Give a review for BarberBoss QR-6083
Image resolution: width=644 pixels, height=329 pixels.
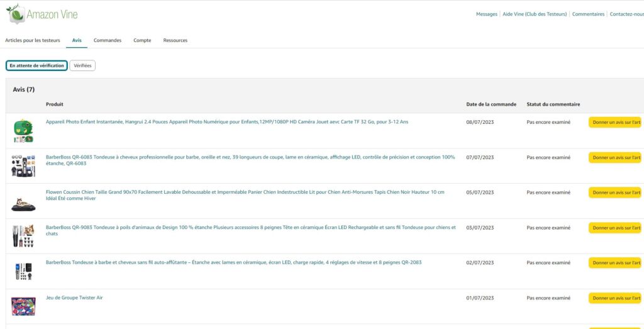coord(615,157)
